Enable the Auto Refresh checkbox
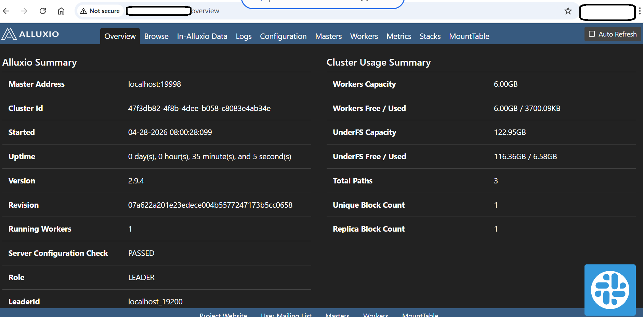This screenshot has height=317, width=644. point(592,34)
